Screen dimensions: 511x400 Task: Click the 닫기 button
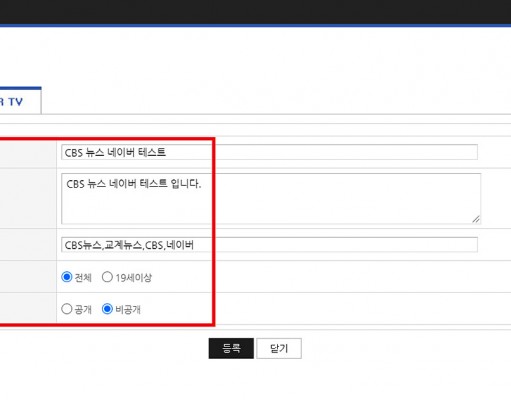coord(279,348)
